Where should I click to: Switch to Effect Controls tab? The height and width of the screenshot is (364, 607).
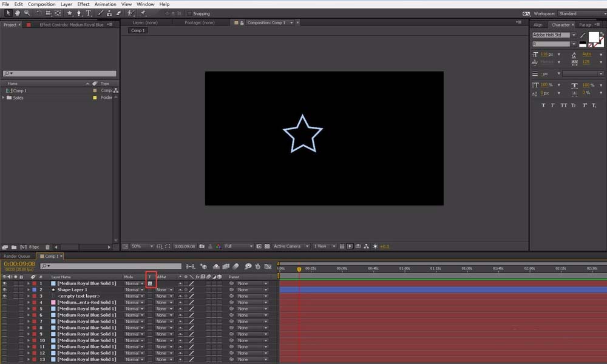[71, 25]
